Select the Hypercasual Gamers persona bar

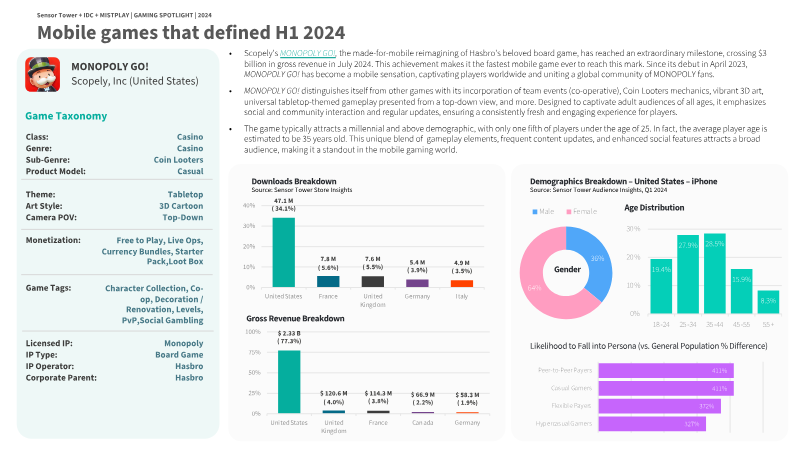click(652, 423)
